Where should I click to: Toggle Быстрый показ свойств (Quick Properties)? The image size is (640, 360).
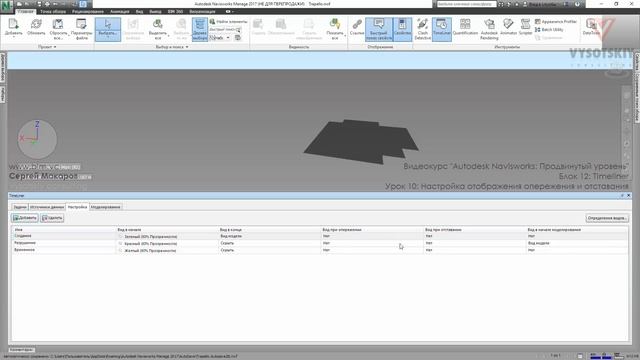[379, 29]
